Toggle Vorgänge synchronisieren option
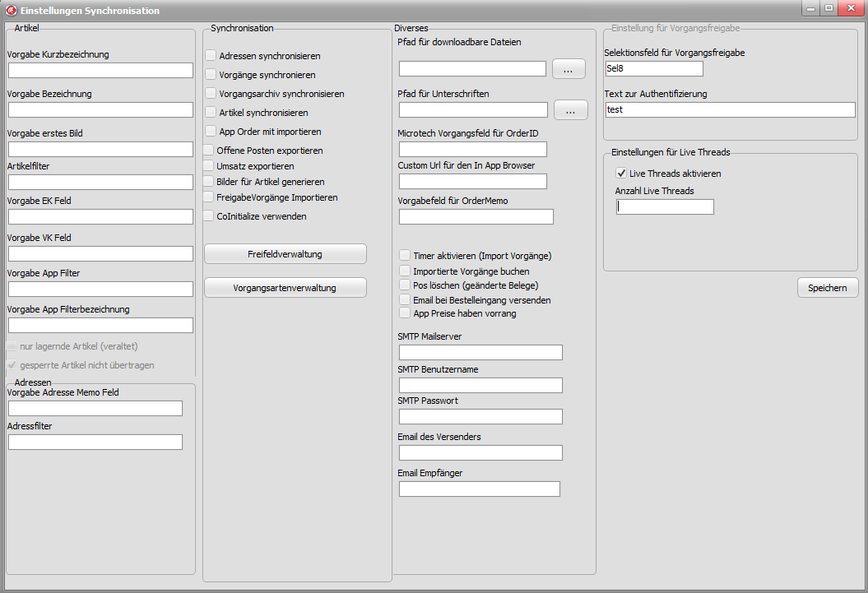Image resolution: width=868 pixels, height=593 pixels. [x=211, y=75]
